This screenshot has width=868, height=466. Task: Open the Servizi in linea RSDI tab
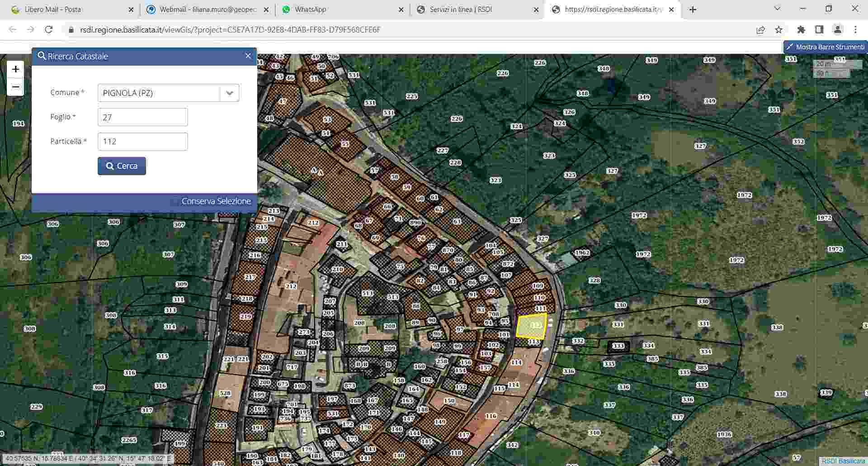pyautogui.click(x=460, y=10)
